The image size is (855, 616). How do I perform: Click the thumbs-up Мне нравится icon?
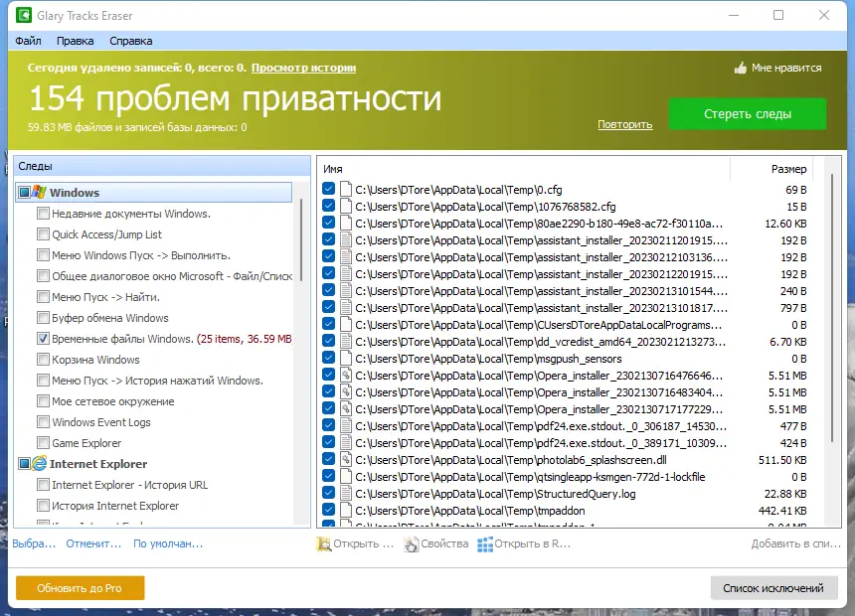coord(738,67)
